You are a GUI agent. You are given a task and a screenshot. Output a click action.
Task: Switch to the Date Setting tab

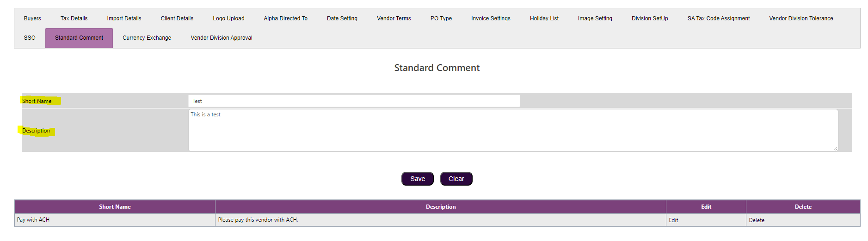[x=342, y=18]
